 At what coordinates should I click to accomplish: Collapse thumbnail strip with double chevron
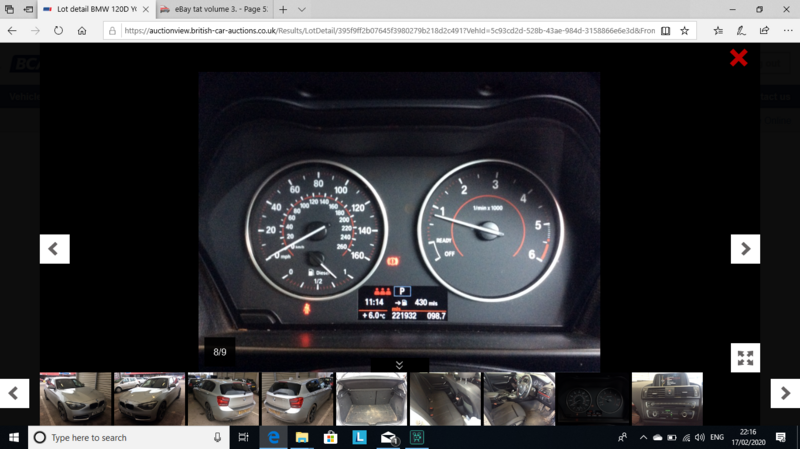pyautogui.click(x=399, y=365)
